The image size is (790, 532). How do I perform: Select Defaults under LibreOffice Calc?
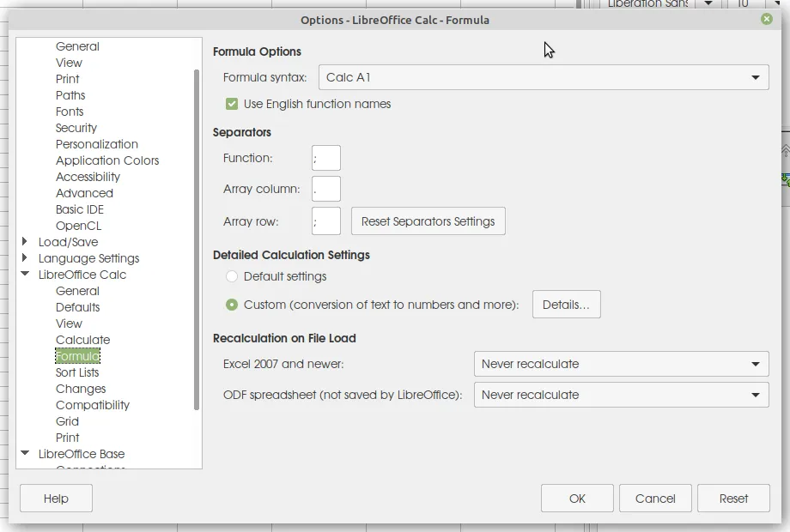pos(77,307)
